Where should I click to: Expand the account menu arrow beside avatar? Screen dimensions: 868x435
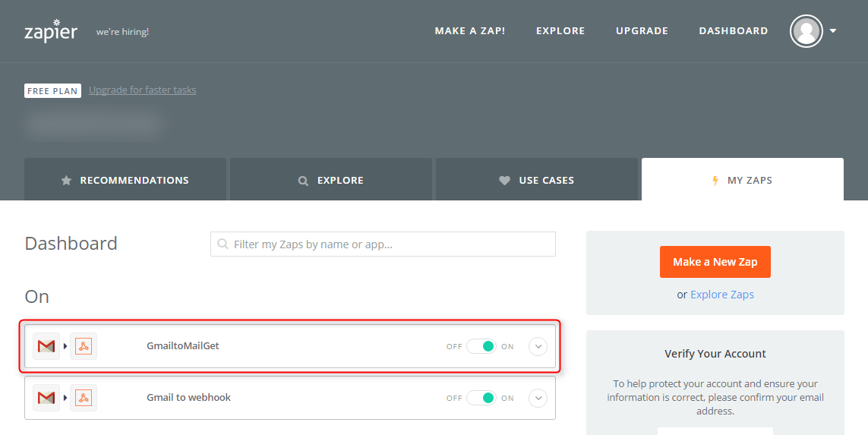(x=833, y=31)
